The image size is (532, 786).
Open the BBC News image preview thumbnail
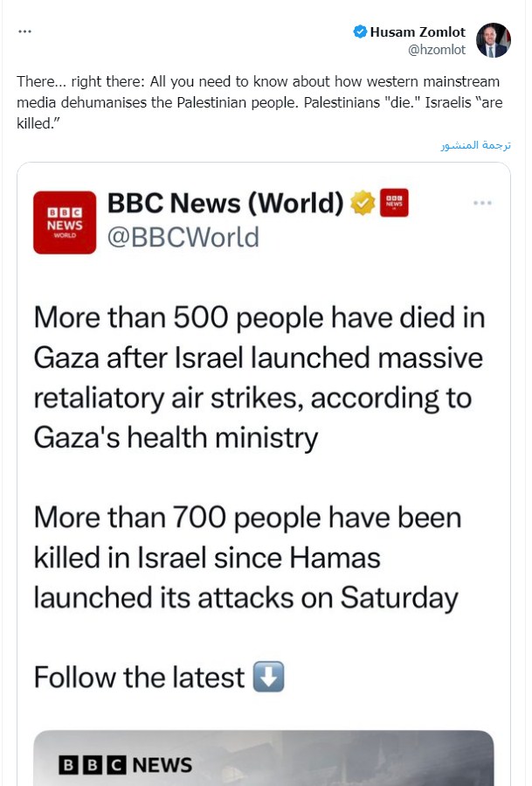coord(264,757)
